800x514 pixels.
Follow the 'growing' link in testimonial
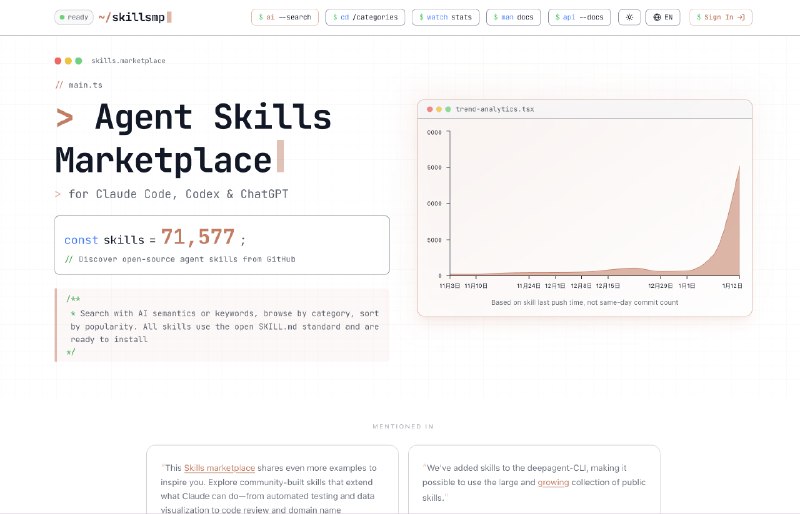click(553, 482)
